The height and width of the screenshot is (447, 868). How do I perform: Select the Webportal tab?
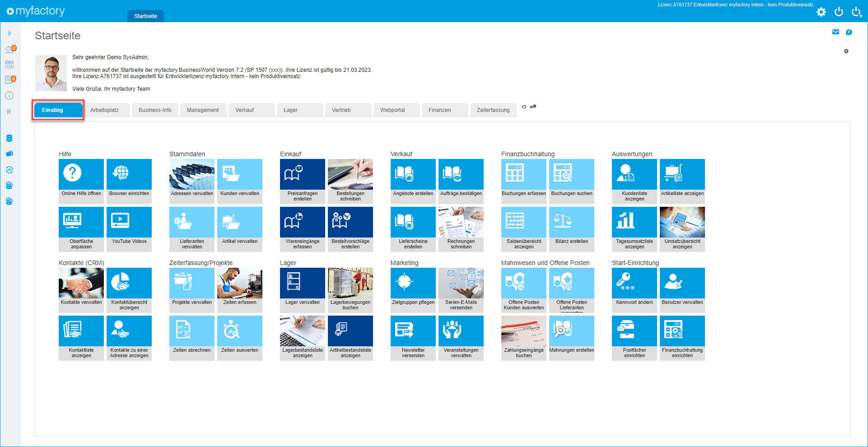397,110
